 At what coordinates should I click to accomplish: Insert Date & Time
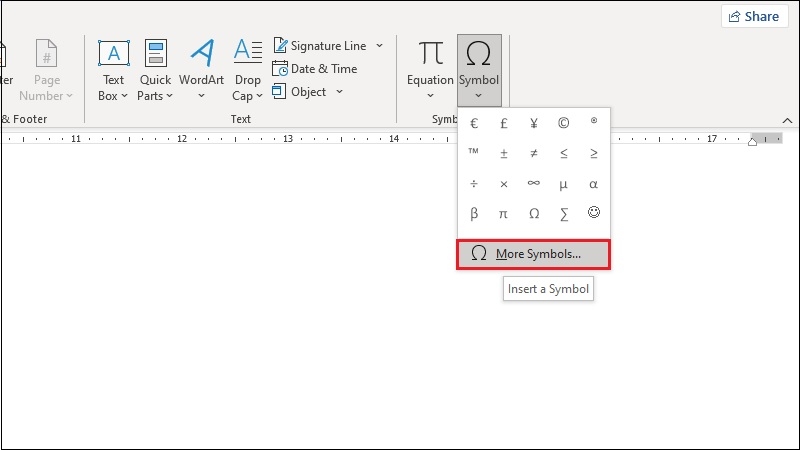[x=314, y=68]
